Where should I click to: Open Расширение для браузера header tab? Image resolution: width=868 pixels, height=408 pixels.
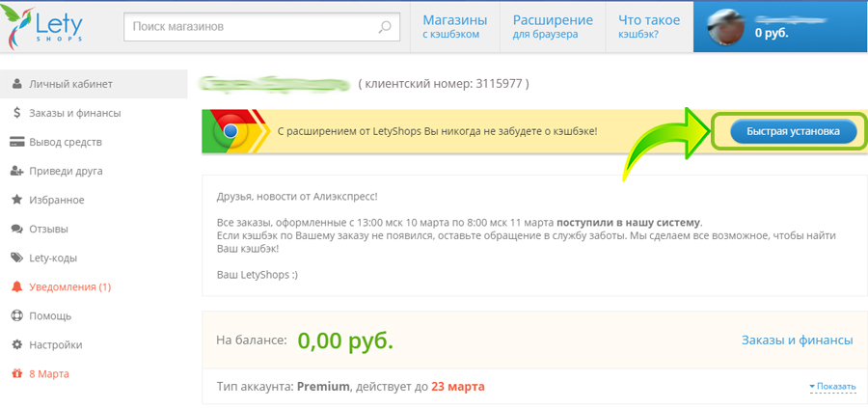(553, 27)
